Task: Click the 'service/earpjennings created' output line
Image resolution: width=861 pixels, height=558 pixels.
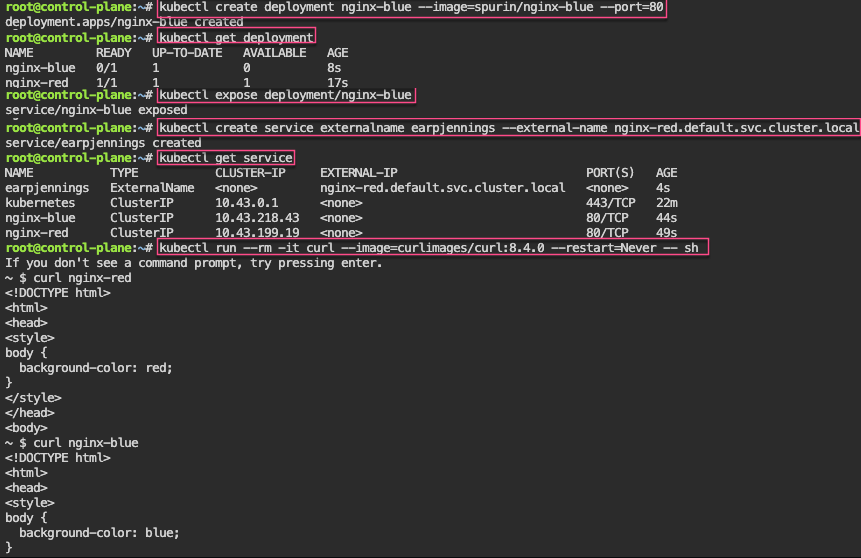Action: coord(103,143)
